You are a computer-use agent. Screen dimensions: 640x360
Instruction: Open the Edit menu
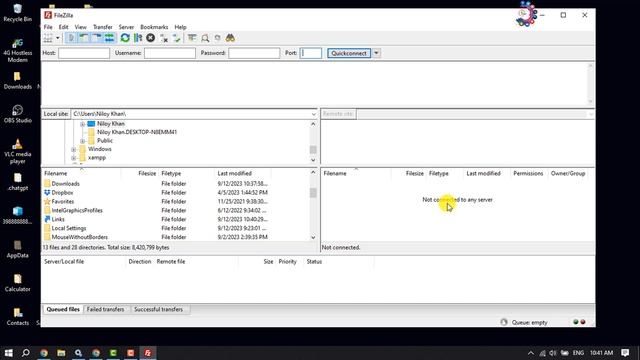(x=63, y=27)
